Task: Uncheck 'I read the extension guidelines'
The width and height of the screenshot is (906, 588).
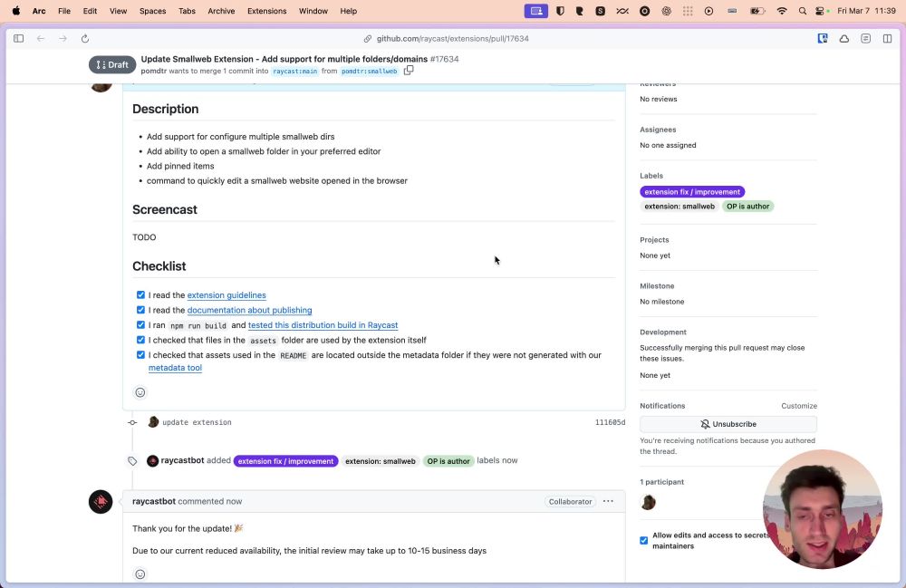Action: tap(140, 295)
